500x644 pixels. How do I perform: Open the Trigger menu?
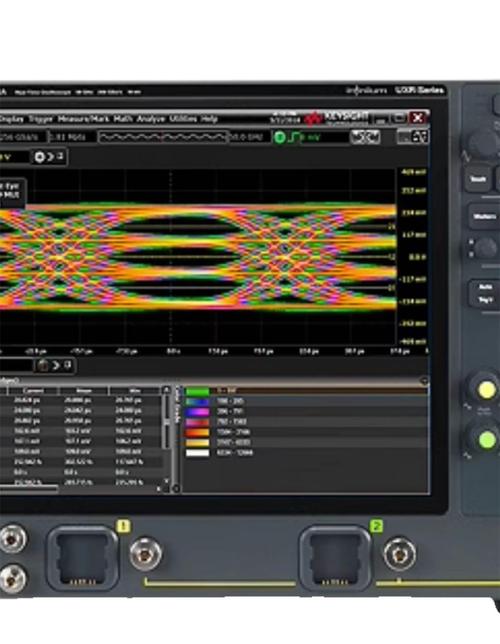(41, 119)
